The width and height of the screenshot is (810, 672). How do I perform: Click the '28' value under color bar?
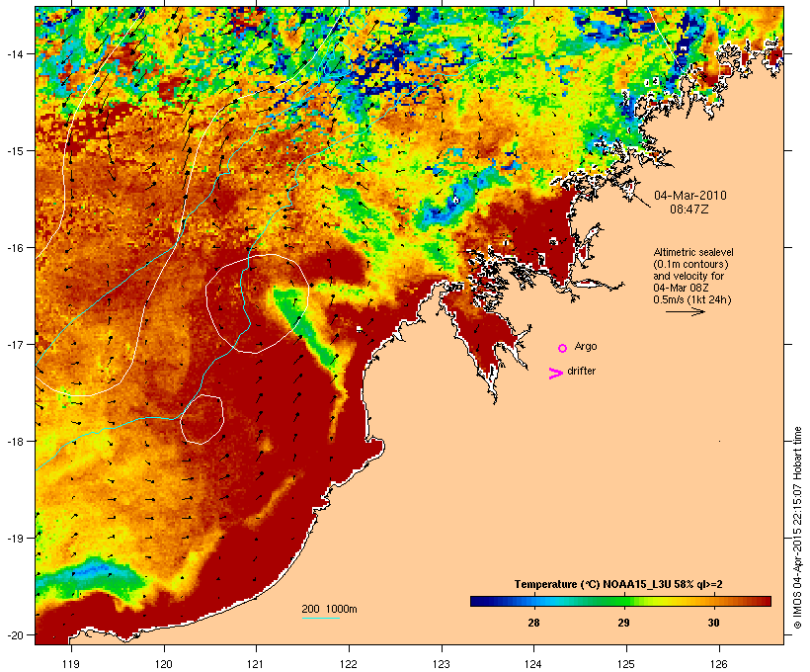[x=533, y=623]
